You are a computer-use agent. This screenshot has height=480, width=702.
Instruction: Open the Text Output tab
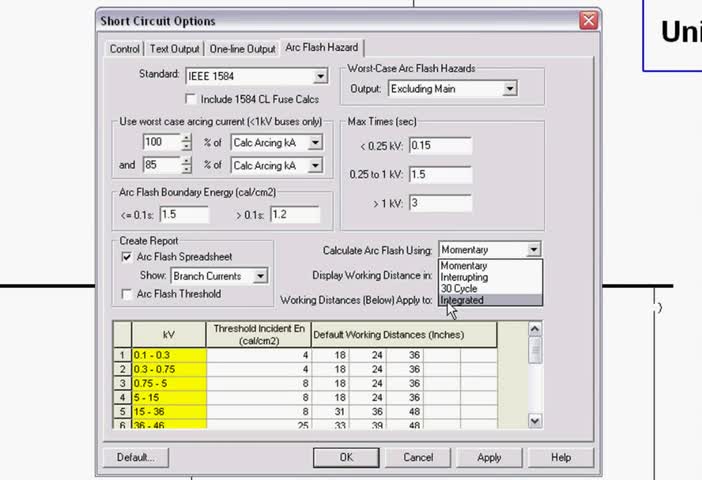[x=174, y=48]
